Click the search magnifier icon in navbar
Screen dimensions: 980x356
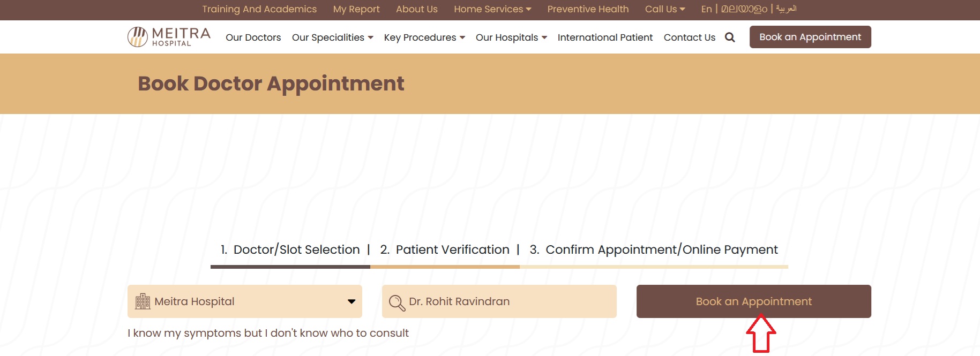pyautogui.click(x=730, y=37)
